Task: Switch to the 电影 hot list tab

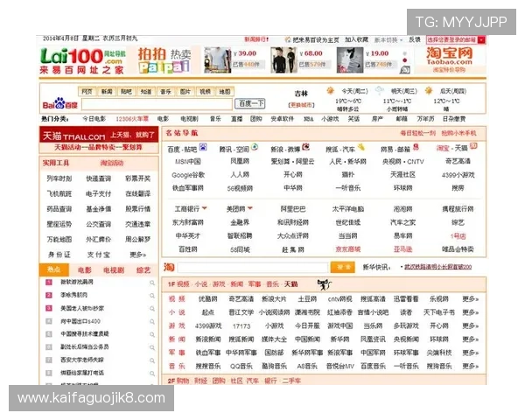Action: pos(84,270)
